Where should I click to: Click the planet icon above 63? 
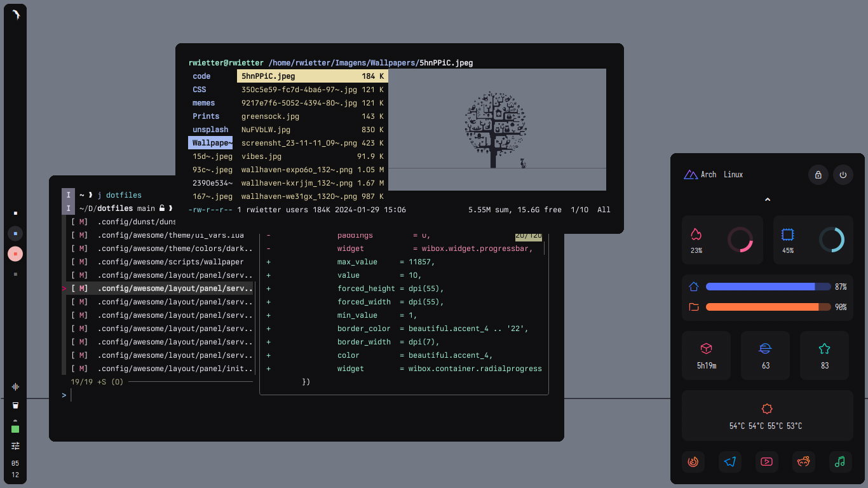765,348
